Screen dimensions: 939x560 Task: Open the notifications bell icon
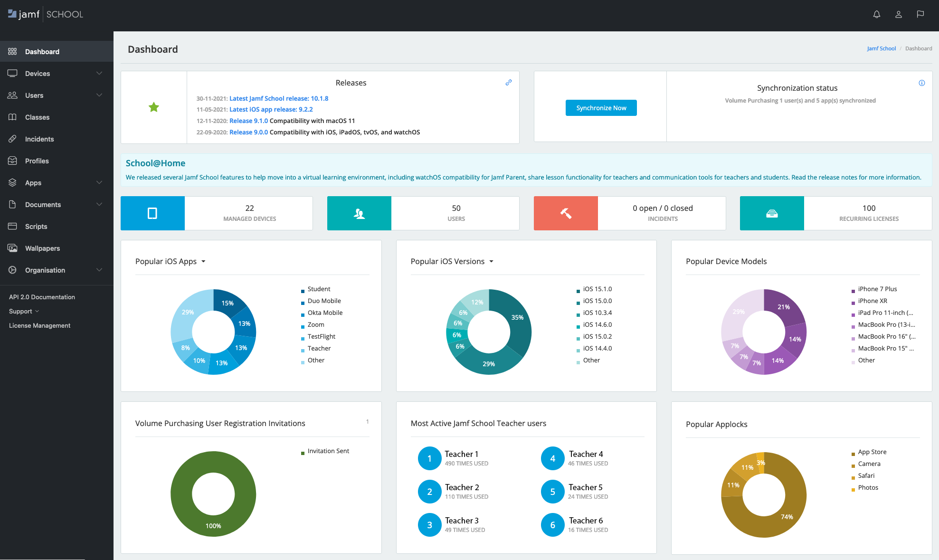coord(877,14)
